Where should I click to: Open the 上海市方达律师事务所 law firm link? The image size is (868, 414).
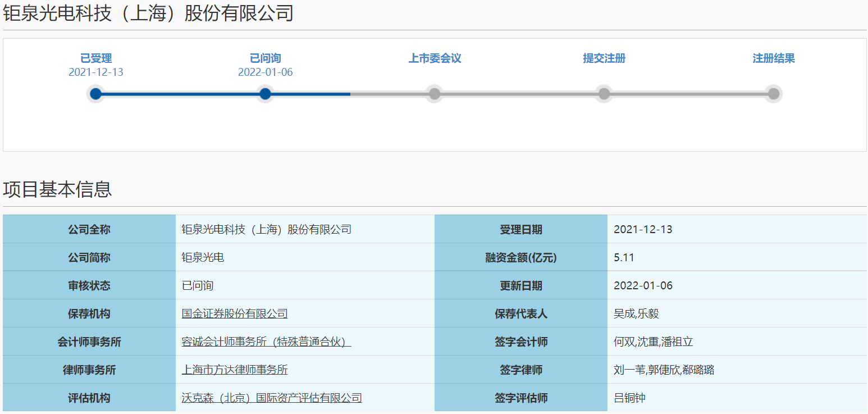tap(235, 370)
